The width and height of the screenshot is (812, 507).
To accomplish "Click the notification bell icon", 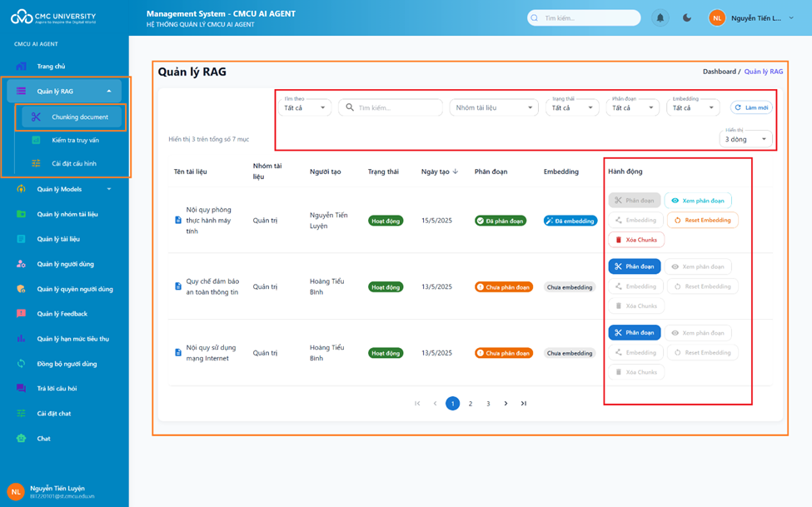I will coord(660,17).
